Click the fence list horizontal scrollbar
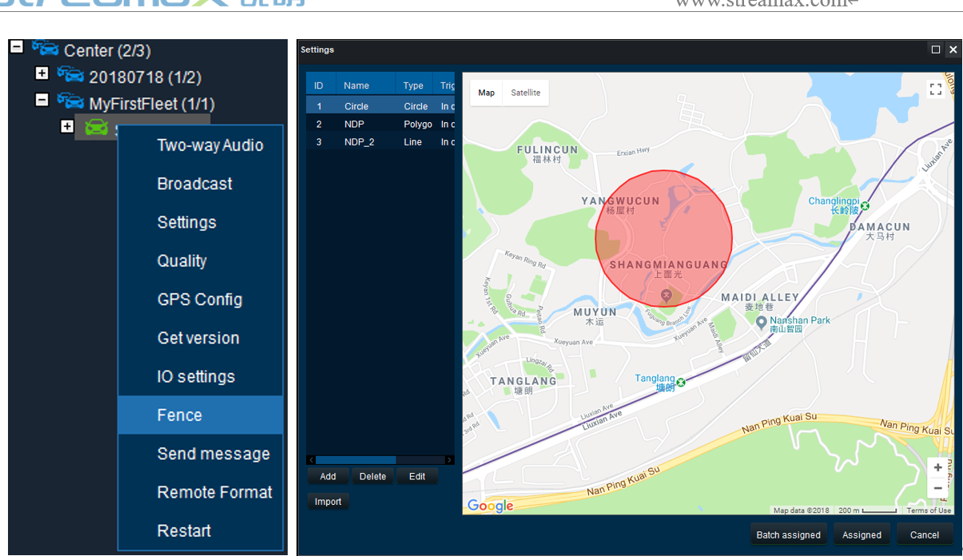This screenshot has width=963, height=560. click(356, 460)
